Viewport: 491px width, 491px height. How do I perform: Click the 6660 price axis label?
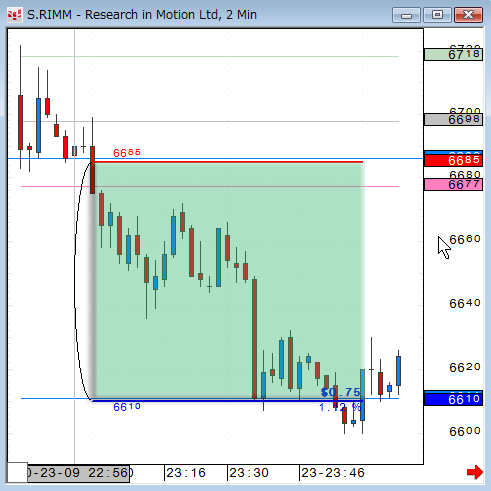coord(465,239)
